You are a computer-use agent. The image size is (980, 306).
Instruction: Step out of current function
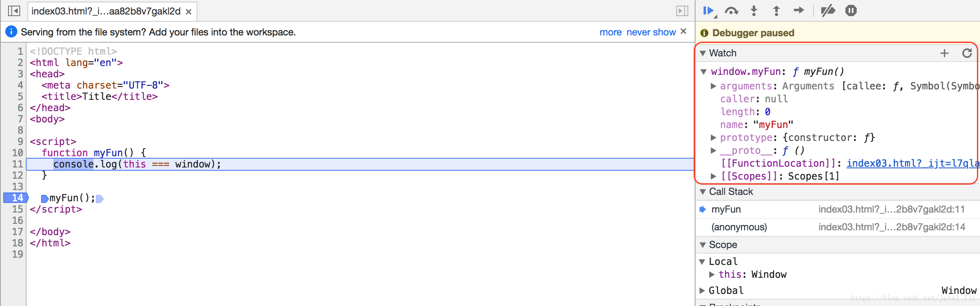[x=776, y=11]
